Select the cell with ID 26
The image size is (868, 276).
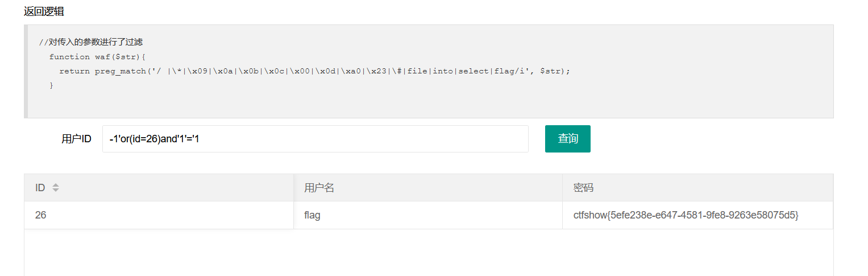point(159,216)
